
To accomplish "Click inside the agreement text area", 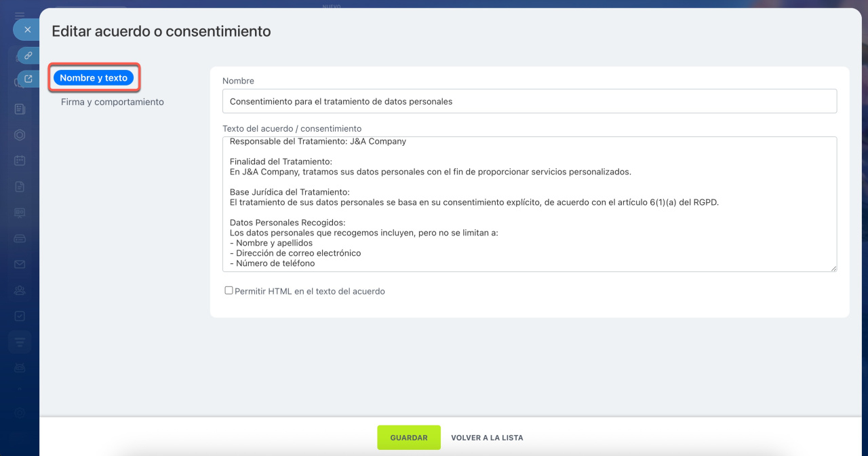I will tap(529, 204).
